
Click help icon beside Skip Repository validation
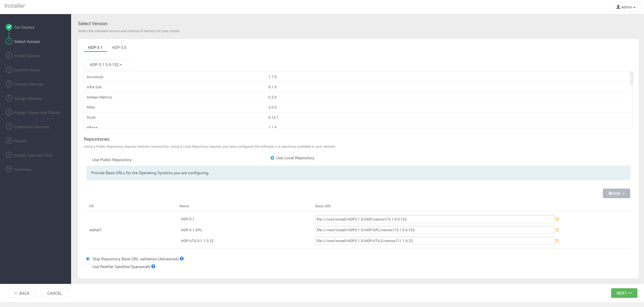(x=182, y=258)
